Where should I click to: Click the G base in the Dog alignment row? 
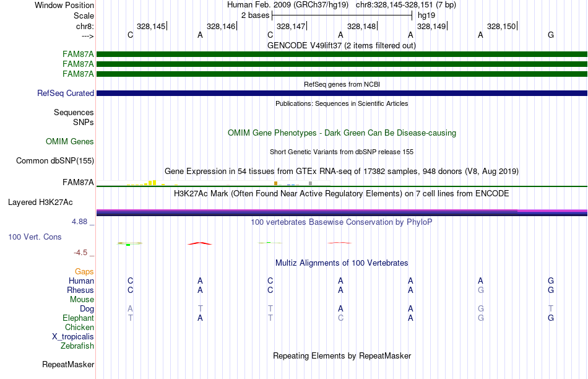point(481,308)
